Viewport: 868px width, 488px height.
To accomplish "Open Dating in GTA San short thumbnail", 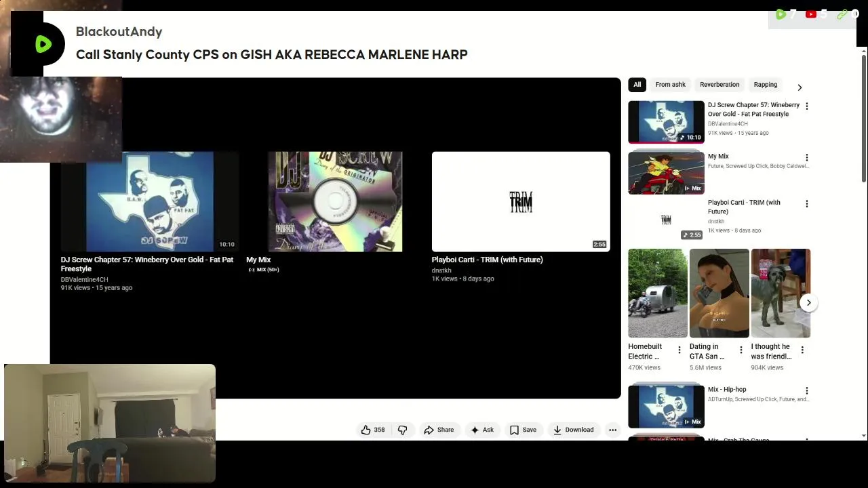I will point(719,293).
